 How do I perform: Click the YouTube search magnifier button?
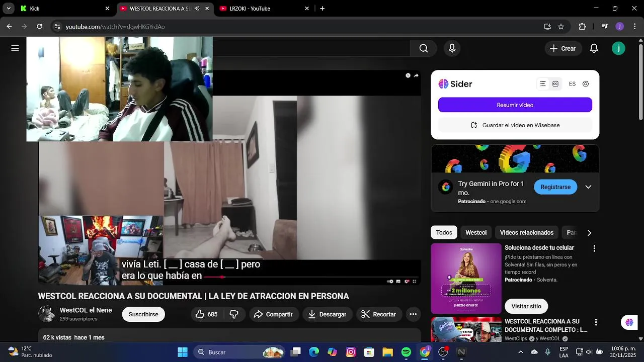point(424,48)
